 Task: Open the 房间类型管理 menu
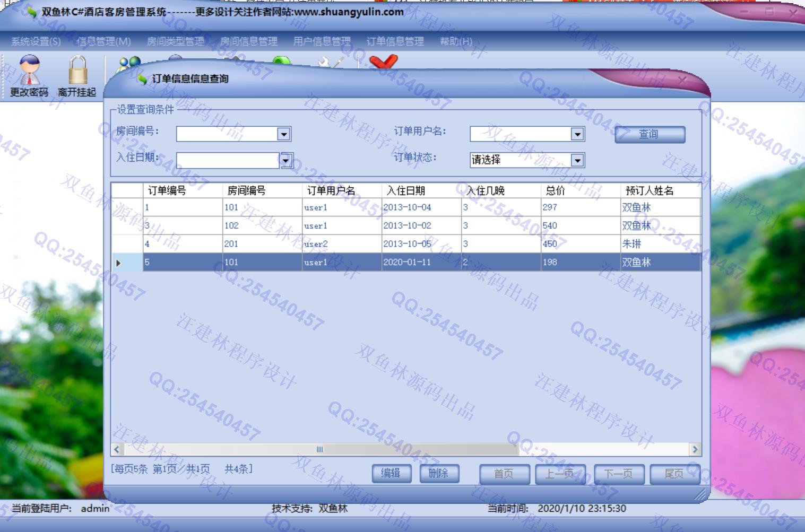(x=176, y=41)
